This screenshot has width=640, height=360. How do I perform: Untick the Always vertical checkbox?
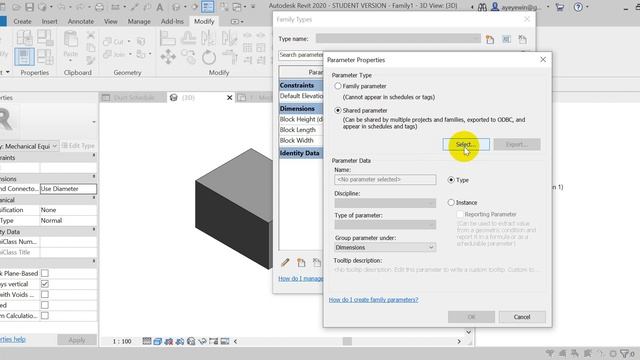[45, 284]
